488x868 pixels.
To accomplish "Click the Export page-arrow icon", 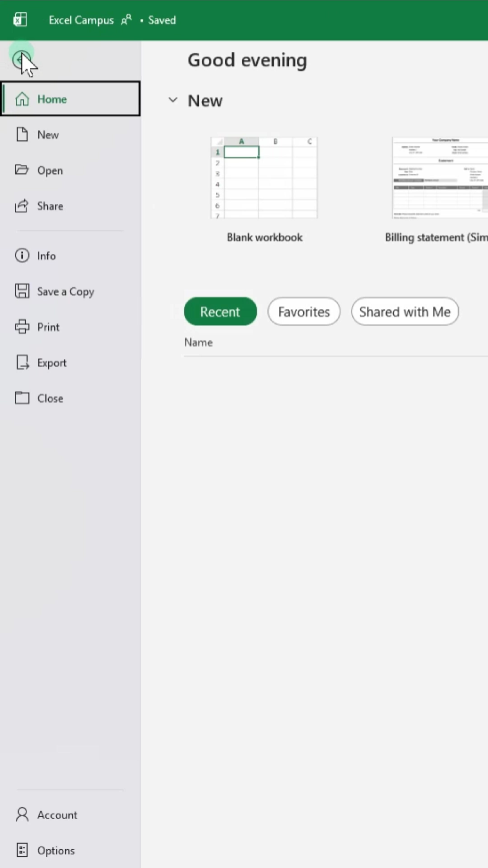I will tap(23, 363).
